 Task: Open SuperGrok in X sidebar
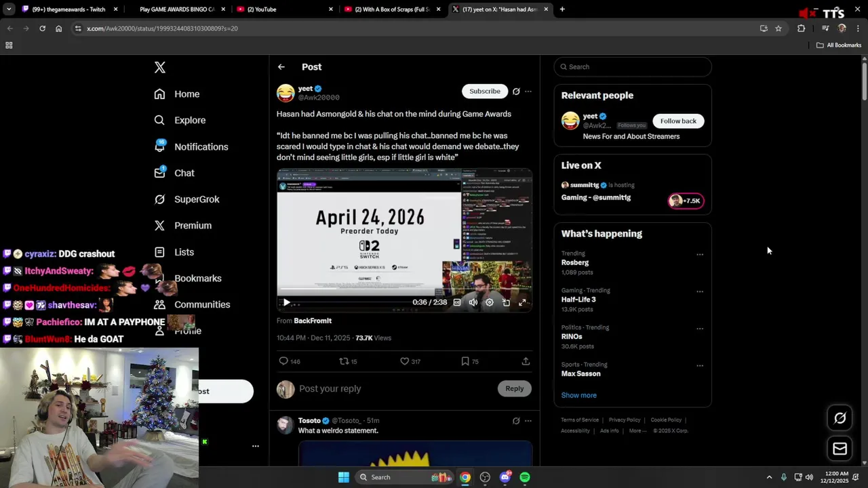(x=186, y=199)
